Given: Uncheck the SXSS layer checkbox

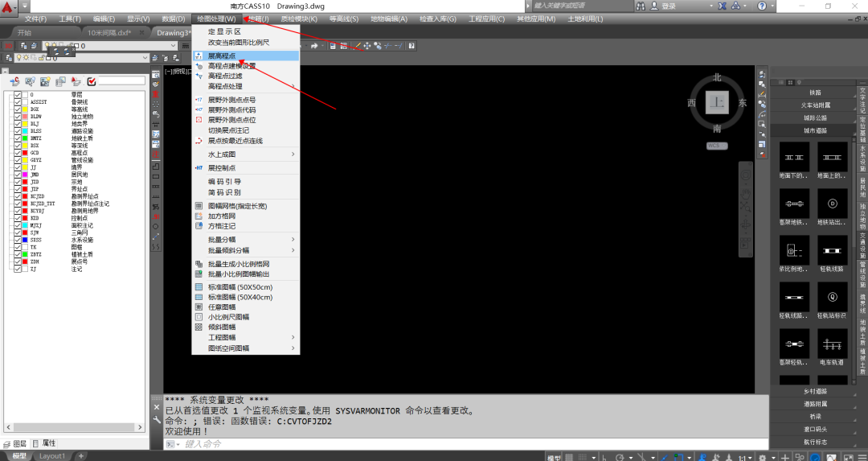Looking at the screenshot, I should pos(18,240).
